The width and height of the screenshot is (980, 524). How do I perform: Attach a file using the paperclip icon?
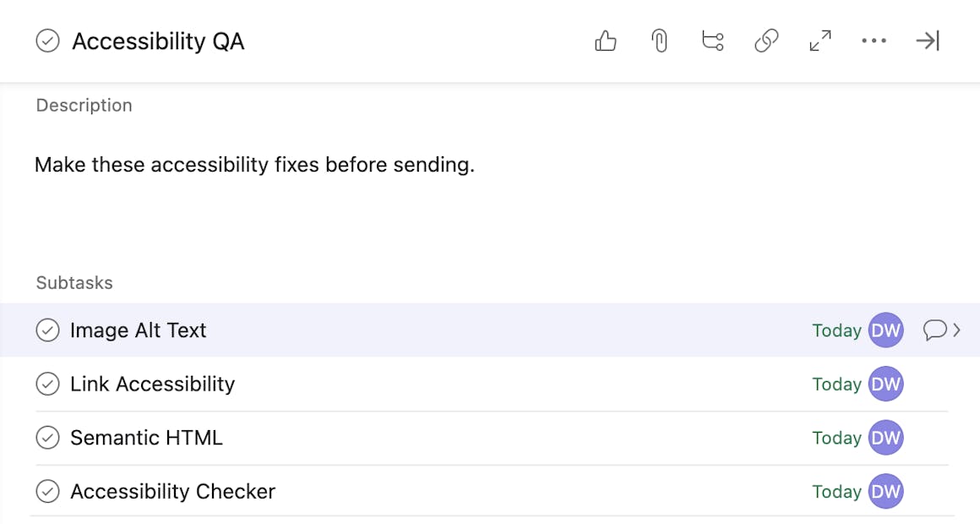click(x=659, y=41)
